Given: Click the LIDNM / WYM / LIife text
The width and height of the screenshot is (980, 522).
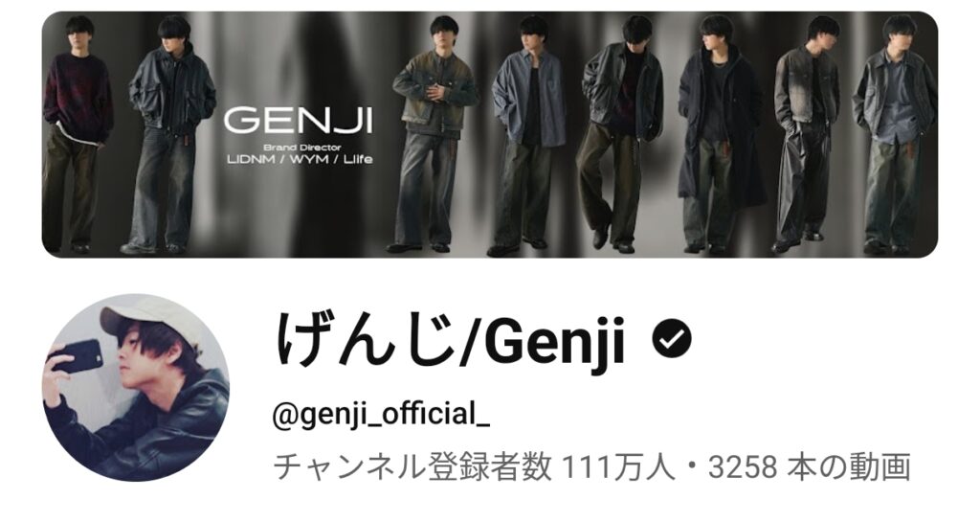Looking at the screenshot, I should pyautogui.click(x=300, y=159).
